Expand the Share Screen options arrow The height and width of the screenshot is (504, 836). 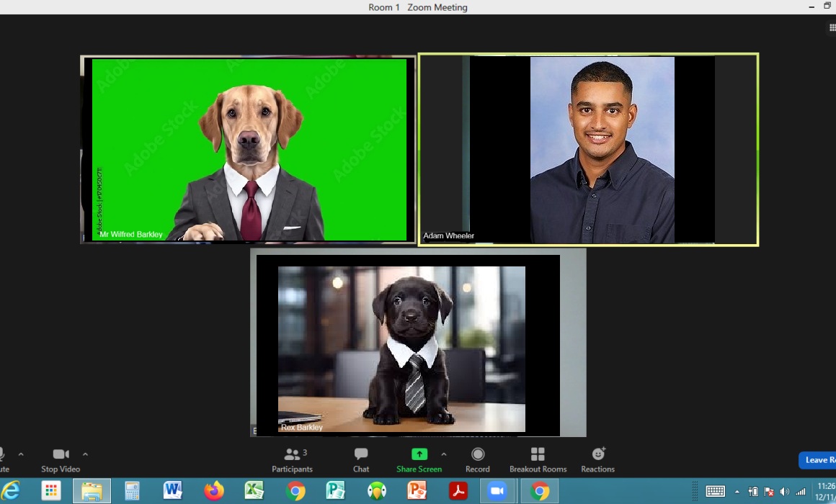tap(443, 454)
